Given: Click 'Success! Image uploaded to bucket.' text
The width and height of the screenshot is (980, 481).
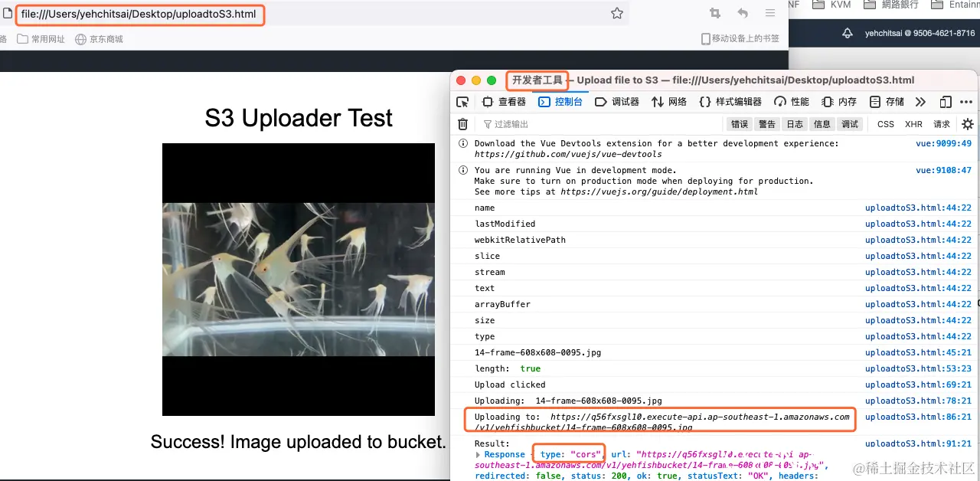Looking at the screenshot, I should click(x=299, y=442).
